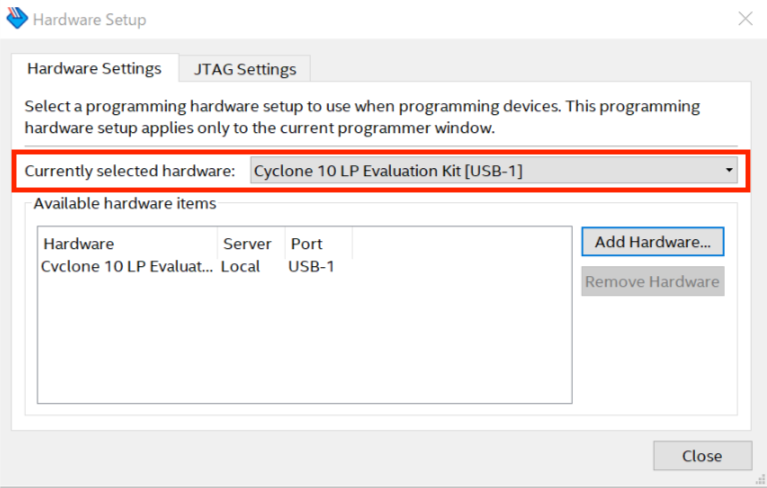The height and width of the screenshot is (488, 767).
Task: Click the Hardware Setup title text
Action: 89,20
